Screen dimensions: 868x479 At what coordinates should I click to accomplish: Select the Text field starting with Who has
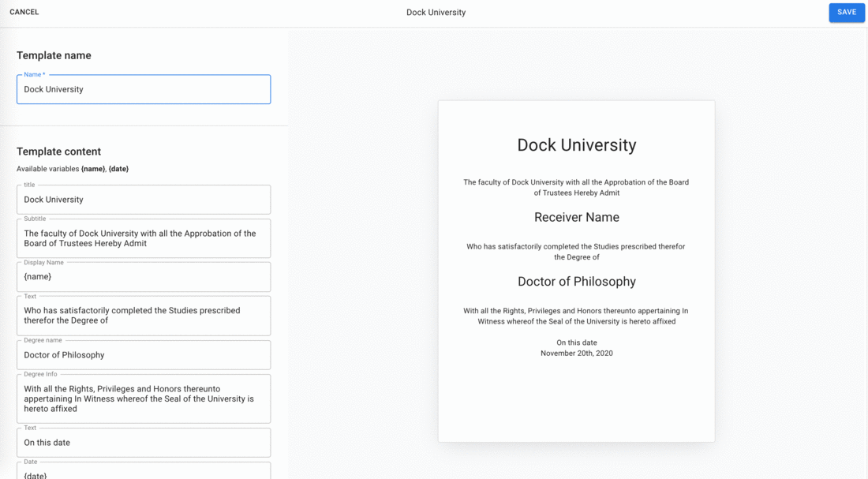[x=143, y=315]
